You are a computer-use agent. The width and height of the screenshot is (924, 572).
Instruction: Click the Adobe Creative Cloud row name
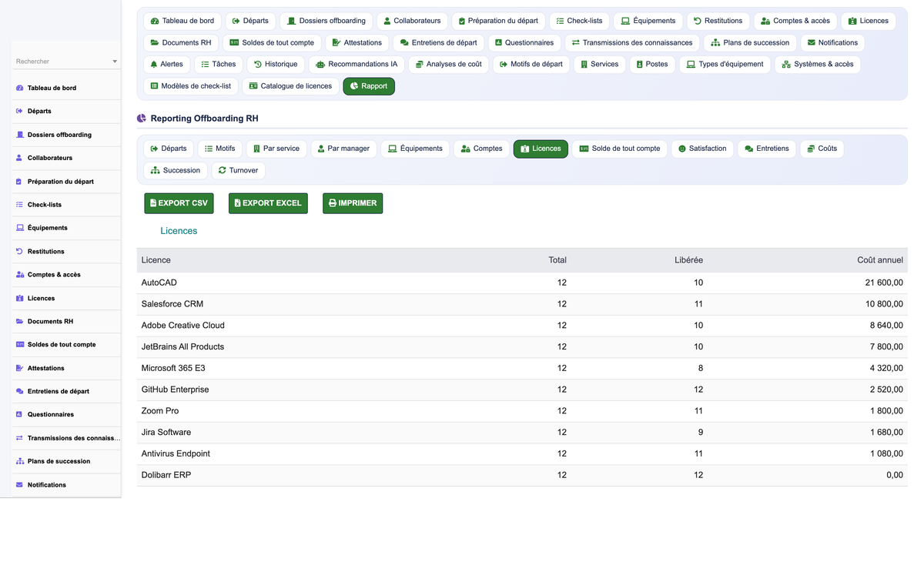[183, 326]
